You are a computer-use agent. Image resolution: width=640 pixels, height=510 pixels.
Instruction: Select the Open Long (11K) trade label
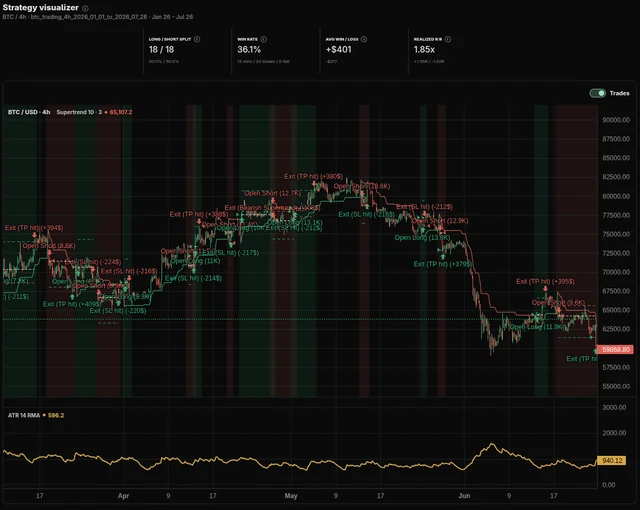[x=196, y=261]
